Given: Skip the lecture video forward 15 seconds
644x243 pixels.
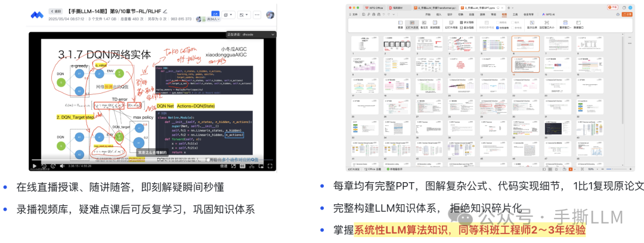Looking at the screenshot, I should pos(53,166).
